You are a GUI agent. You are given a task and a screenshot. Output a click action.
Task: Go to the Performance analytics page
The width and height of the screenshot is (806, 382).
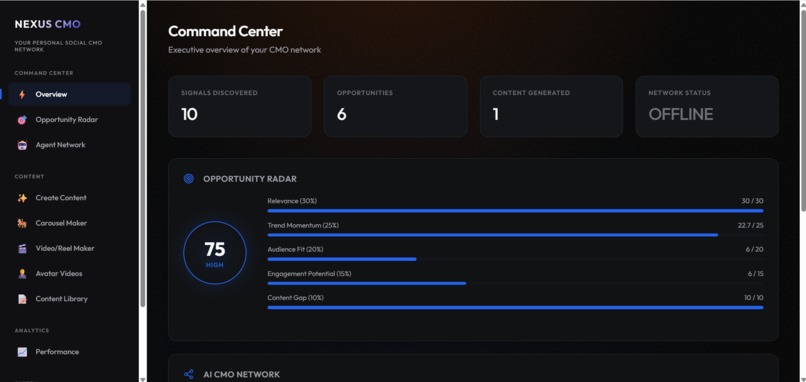pos(69,352)
